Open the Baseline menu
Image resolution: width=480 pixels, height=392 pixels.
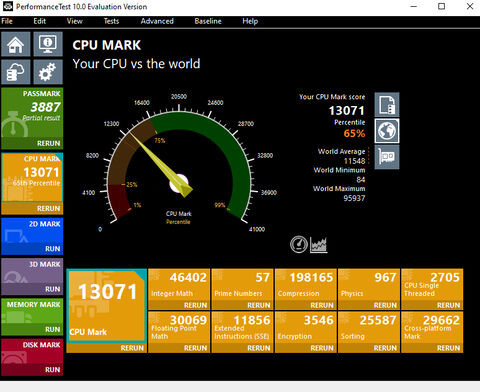coord(208,21)
